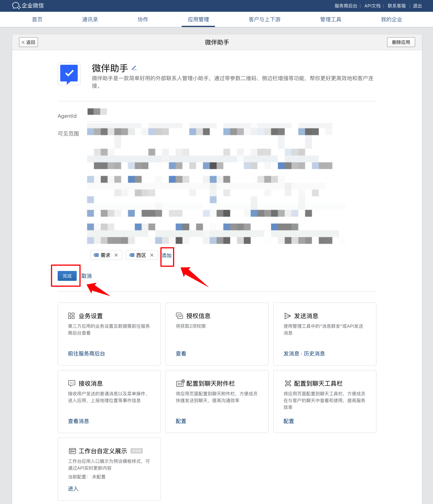433x504 pixels.
Task: Click the 需求 tag icon
Action: [96, 255]
